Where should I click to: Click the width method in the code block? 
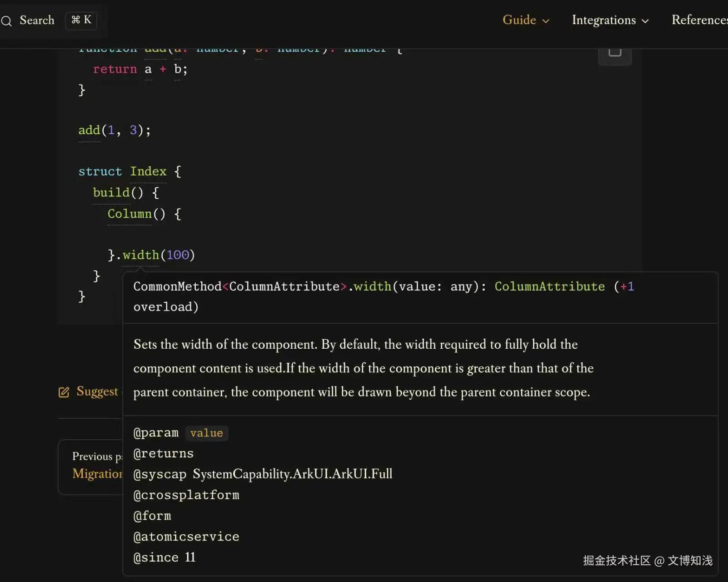point(140,255)
